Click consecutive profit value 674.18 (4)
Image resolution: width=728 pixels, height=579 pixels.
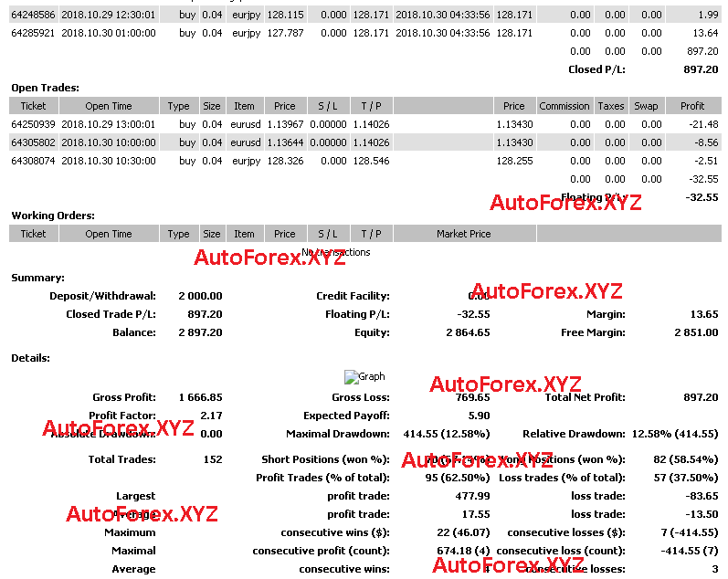point(463,551)
